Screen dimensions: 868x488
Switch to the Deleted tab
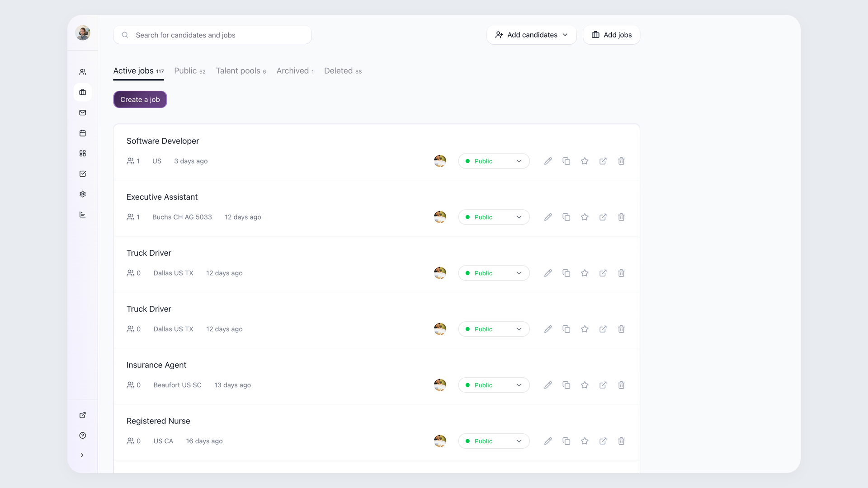point(343,71)
